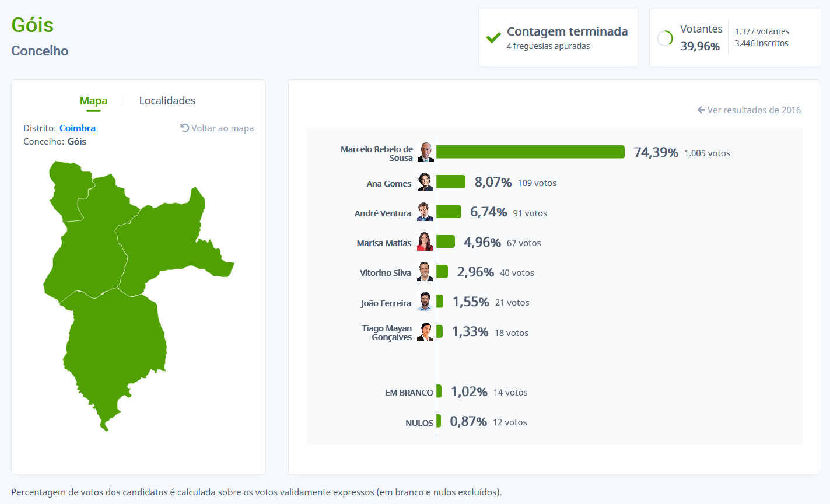Click the voter turnout circular progress icon
This screenshot has width=830, height=504.
click(665, 38)
